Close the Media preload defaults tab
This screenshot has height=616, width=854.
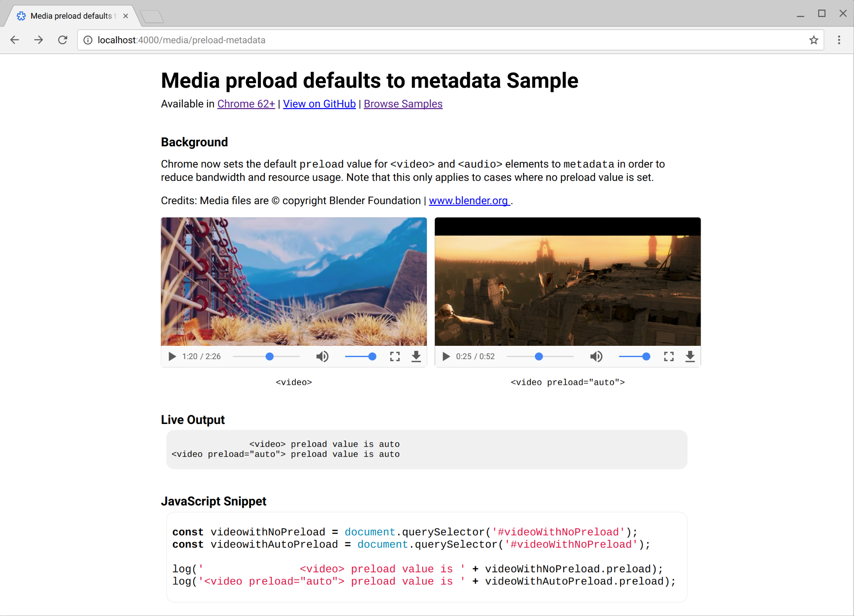click(x=126, y=16)
